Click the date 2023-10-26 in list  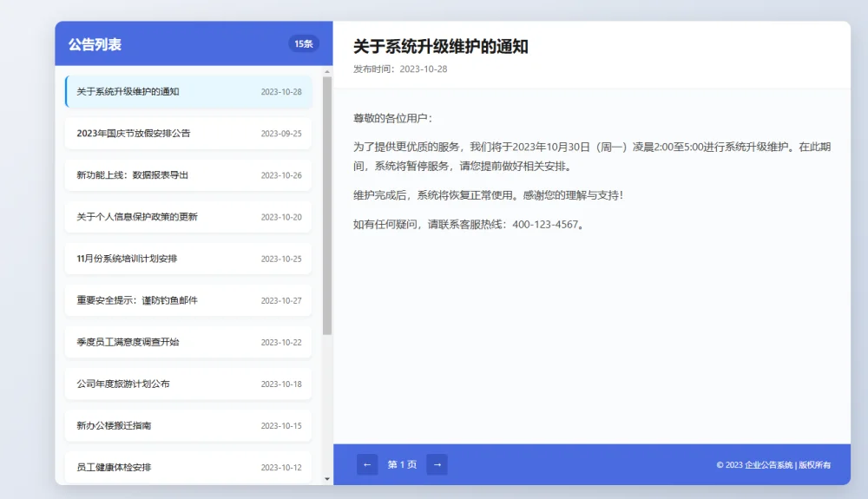(281, 175)
